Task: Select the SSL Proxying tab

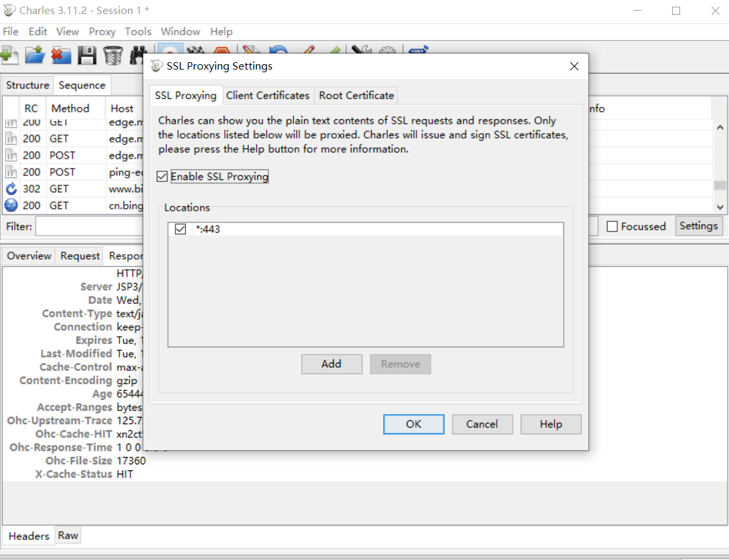Action: tap(186, 95)
